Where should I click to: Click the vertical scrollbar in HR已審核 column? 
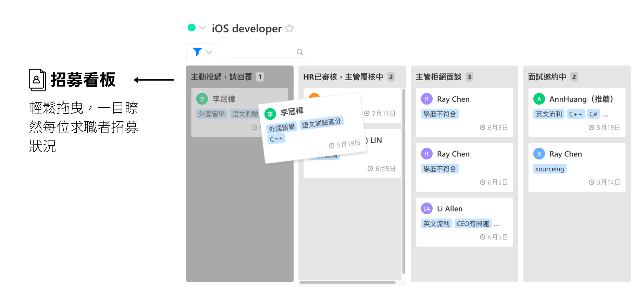pyautogui.click(x=404, y=181)
